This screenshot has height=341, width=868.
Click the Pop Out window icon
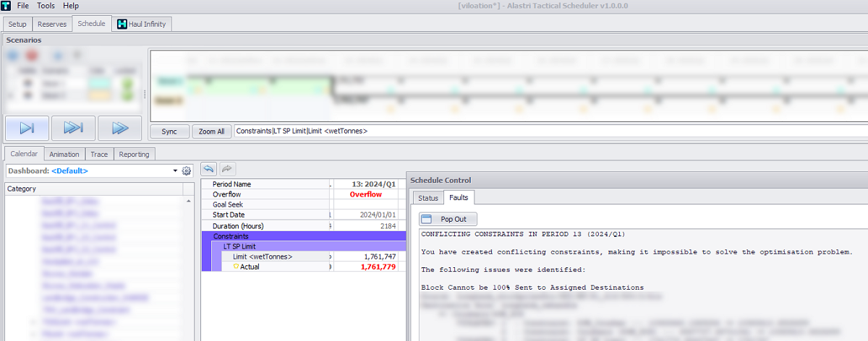point(426,219)
